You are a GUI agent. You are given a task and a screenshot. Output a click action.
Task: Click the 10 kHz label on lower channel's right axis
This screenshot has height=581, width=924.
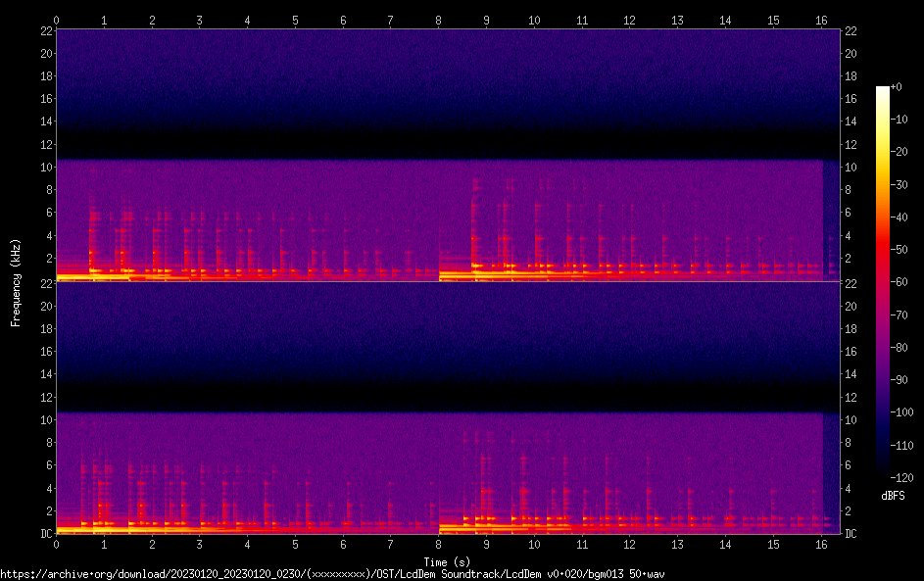pyautogui.click(x=851, y=420)
